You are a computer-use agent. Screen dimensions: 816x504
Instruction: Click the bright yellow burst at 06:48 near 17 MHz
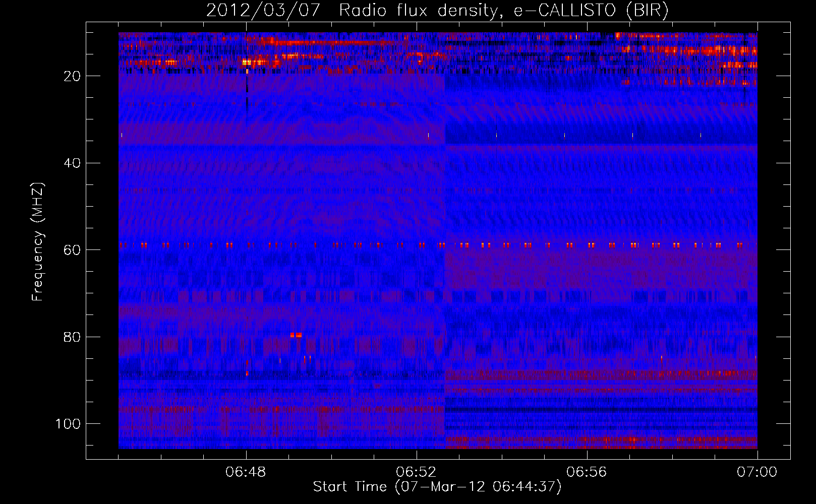pyautogui.click(x=247, y=62)
